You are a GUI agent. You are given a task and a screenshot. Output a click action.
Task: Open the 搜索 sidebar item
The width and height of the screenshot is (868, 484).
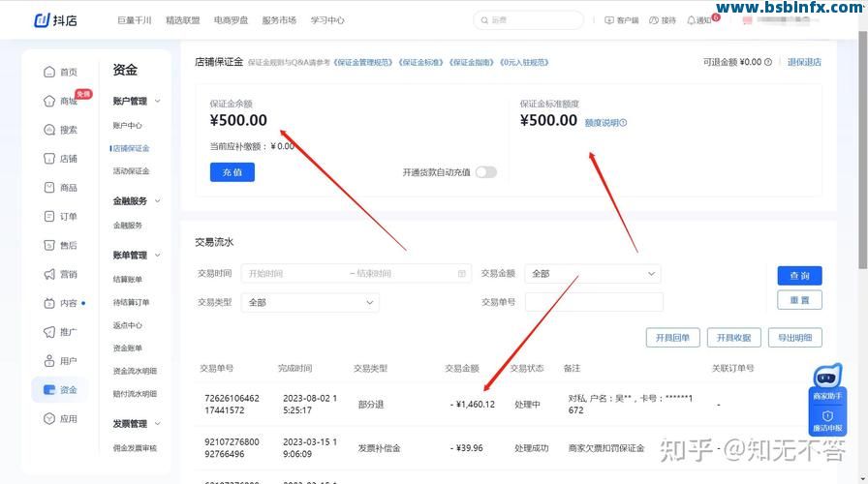click(x=60, y=130)
